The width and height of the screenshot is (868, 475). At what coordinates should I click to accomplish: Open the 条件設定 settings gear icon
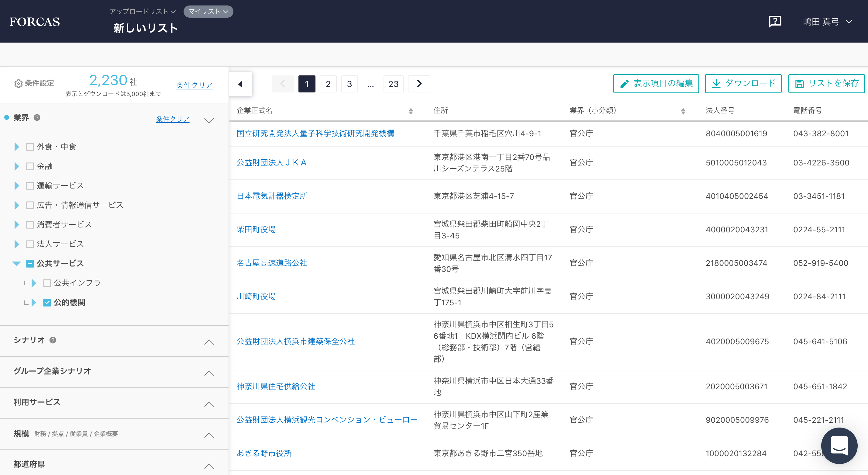[x=19, y=83]
